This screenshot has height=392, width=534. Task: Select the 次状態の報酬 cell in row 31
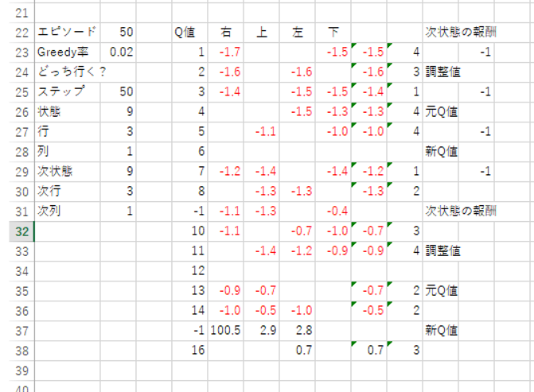click(460, 212)
